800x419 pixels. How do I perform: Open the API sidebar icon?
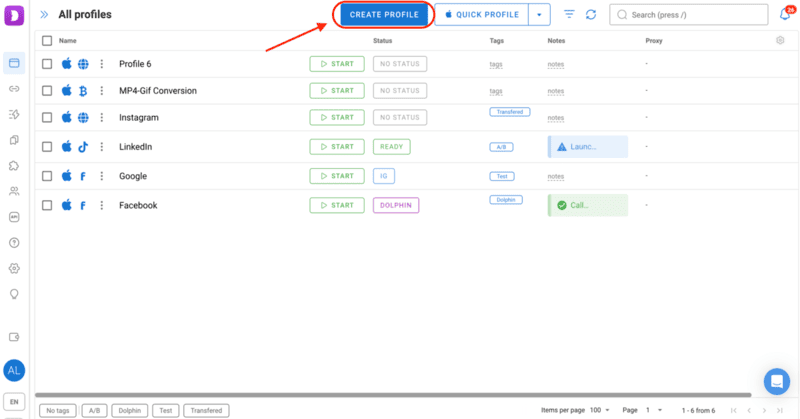[14, 217]
